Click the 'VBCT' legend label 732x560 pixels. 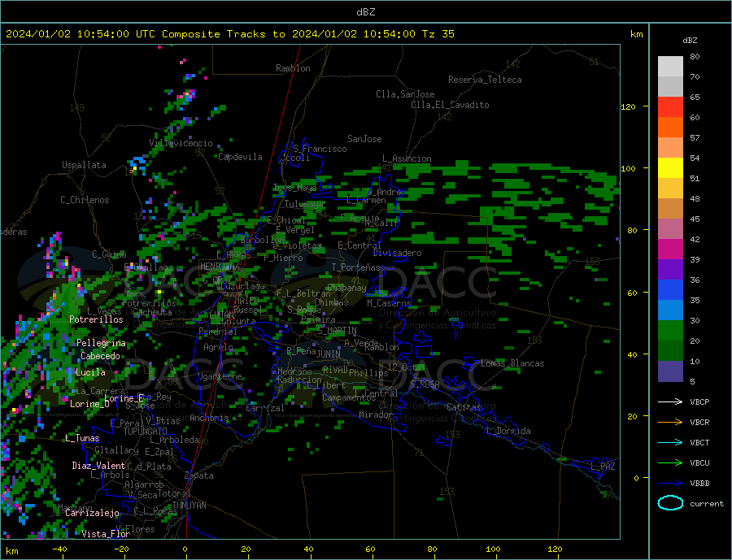pyautogui.click(x=699, y=442)
